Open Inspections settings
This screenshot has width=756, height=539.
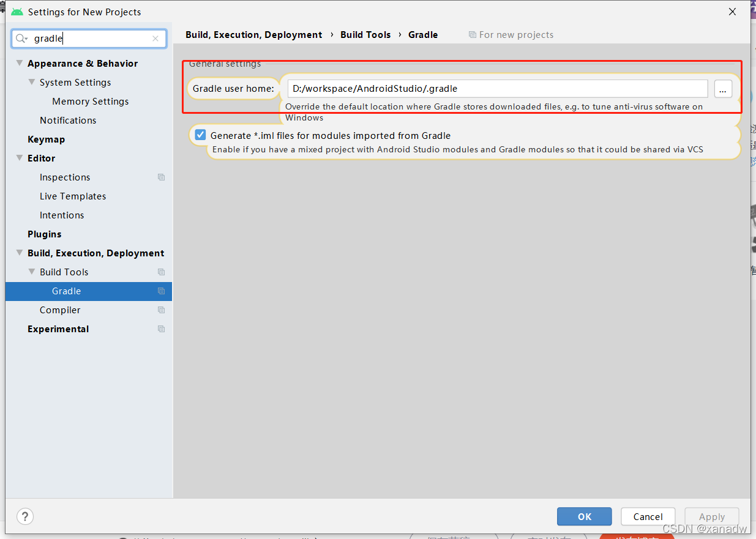[65, 177]
